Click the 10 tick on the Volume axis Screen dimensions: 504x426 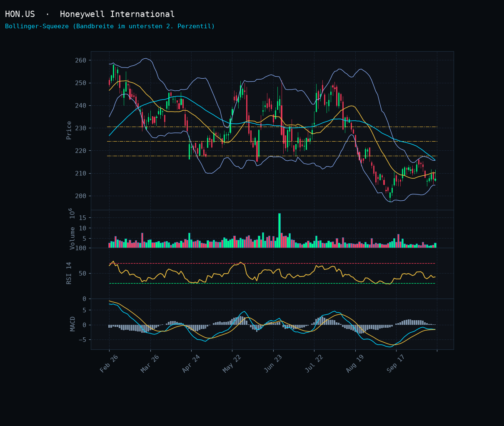coord(82,228)
